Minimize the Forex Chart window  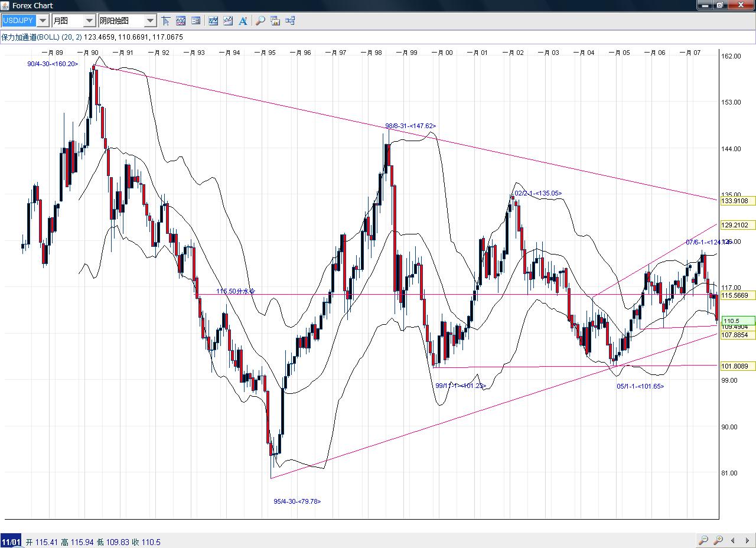click(705, 5)
